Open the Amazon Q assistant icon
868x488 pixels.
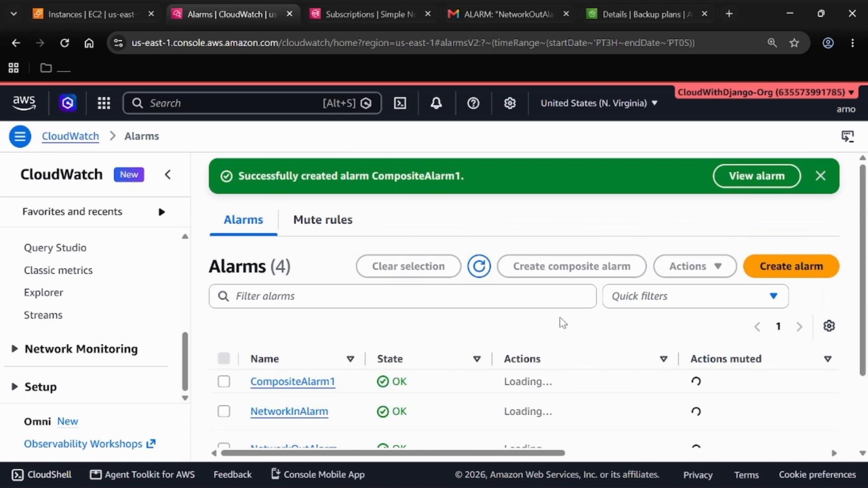(68, 103)
